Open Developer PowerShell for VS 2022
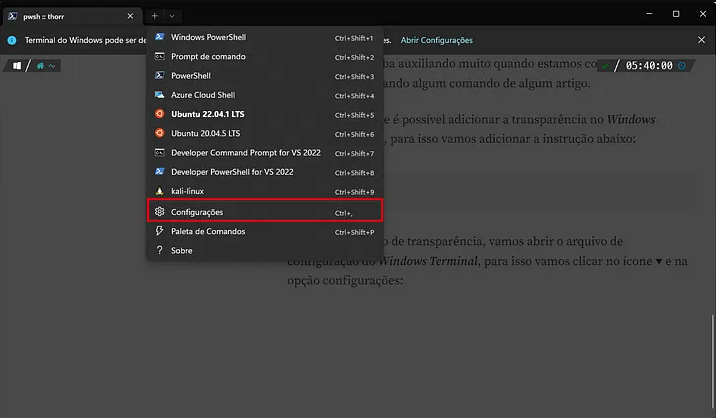 click(265, 172)
